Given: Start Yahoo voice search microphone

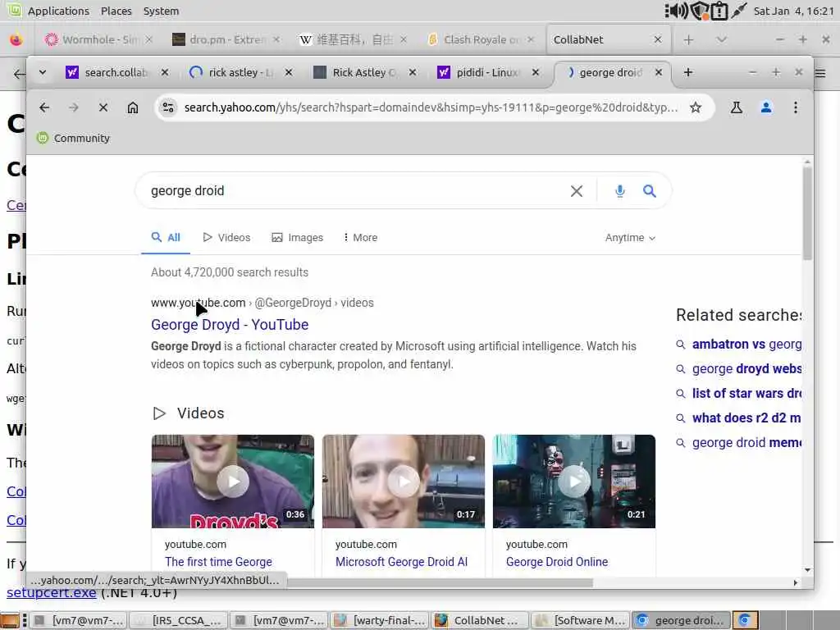Looking at the screenshot, I should 620,191.
